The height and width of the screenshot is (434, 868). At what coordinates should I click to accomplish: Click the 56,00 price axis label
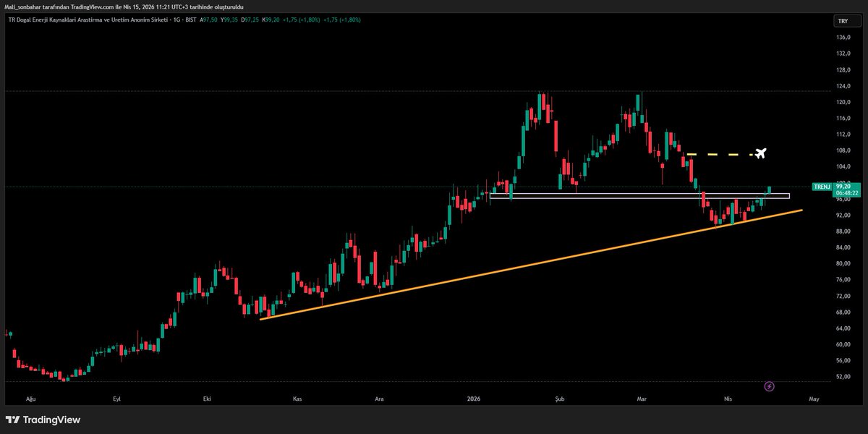(x=843, y=361)
